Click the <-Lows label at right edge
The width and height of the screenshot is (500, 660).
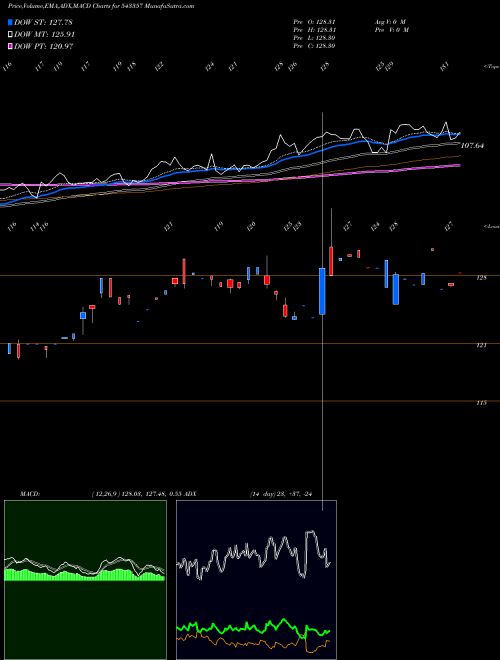[492, 226]
